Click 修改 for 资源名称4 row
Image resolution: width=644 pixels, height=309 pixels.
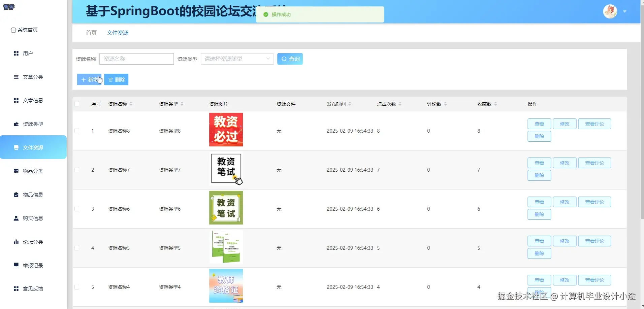click(565, 280)
